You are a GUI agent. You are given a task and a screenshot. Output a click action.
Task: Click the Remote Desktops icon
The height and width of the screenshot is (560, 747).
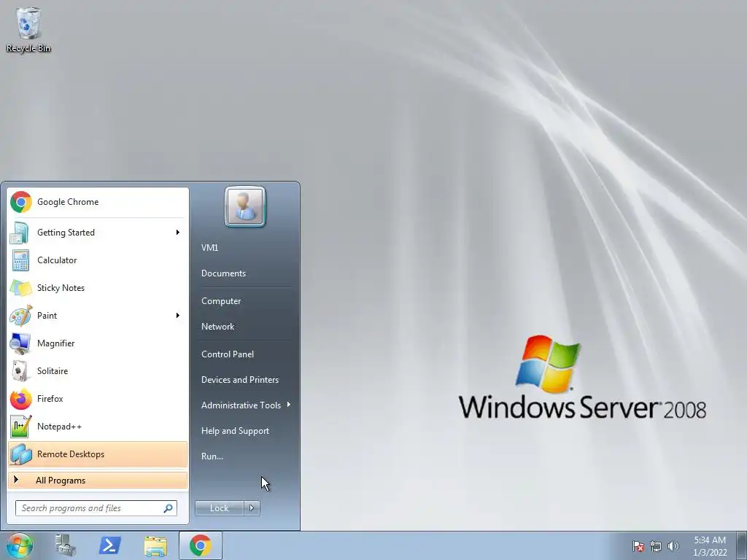(21, 454)
